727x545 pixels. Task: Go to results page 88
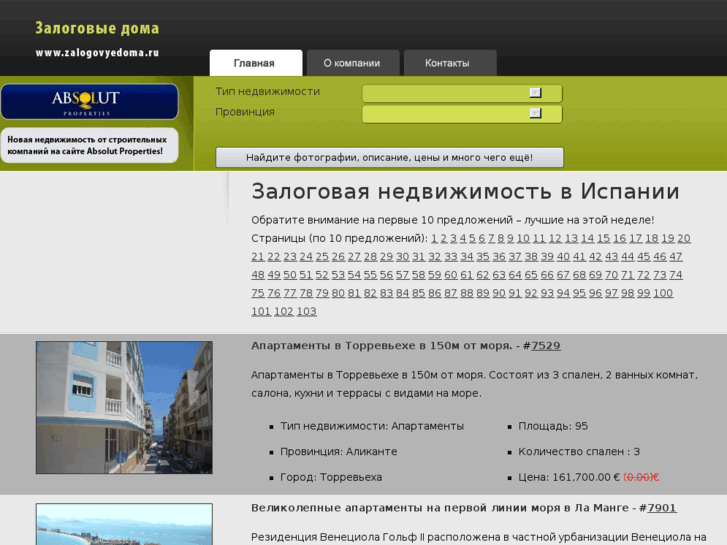coord(467,294)
